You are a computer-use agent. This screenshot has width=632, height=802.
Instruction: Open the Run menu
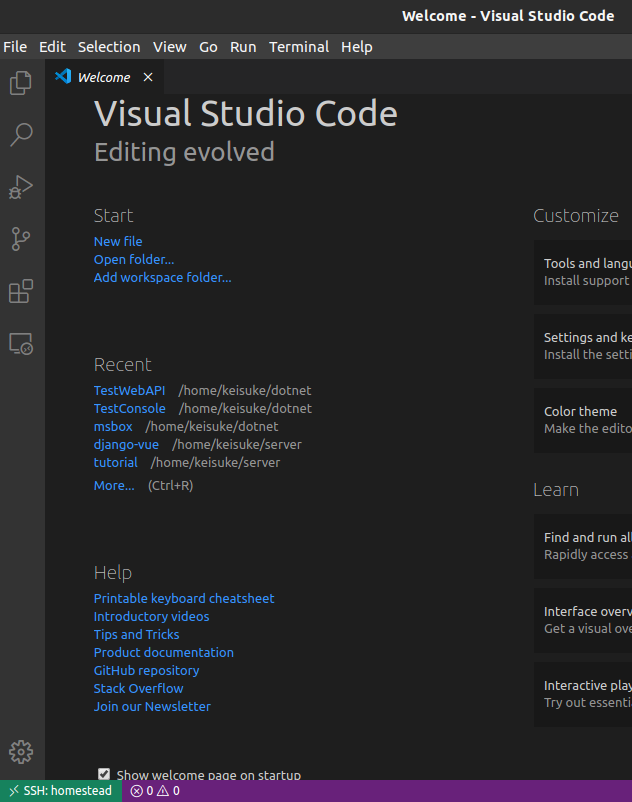243,47
